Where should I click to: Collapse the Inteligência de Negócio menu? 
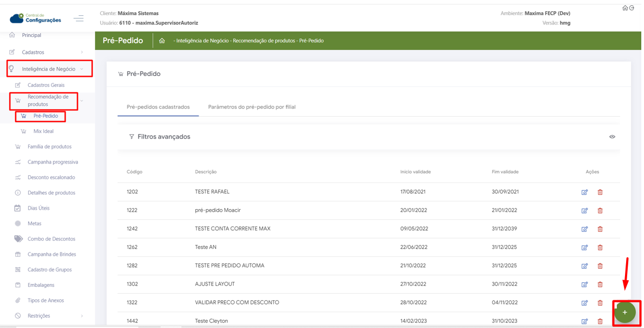[49, 69]
